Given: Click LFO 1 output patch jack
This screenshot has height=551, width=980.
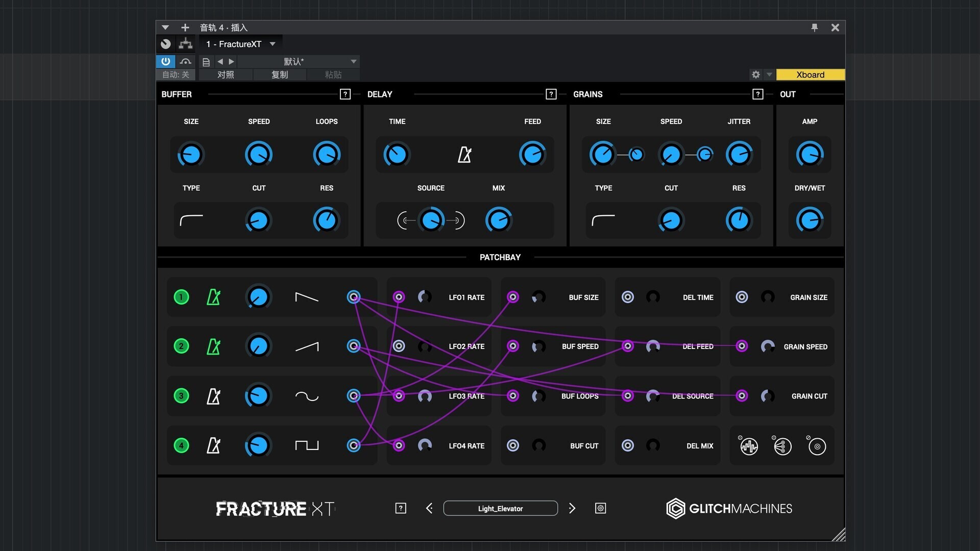Looking at the screenshot, I should click(x=353, y=297).
